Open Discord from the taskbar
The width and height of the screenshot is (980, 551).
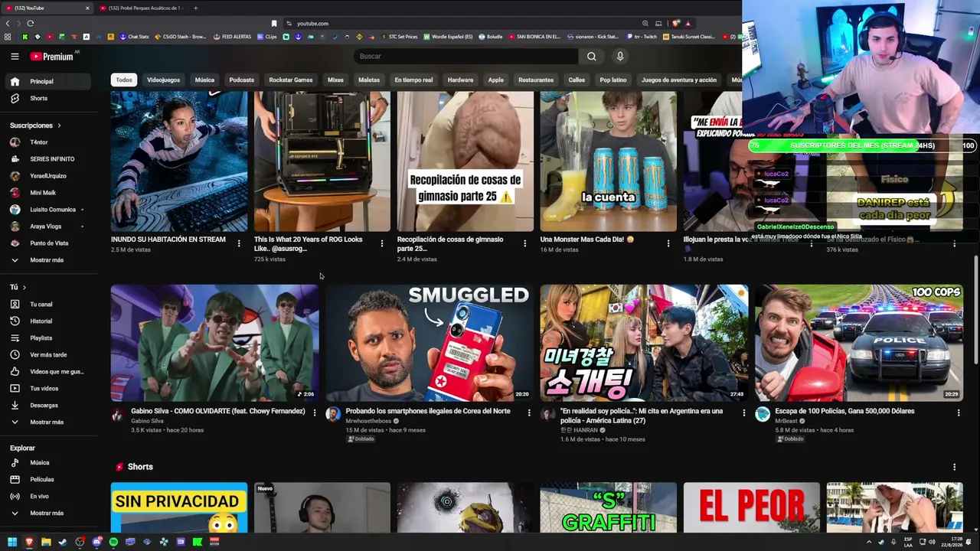[96, 542]
